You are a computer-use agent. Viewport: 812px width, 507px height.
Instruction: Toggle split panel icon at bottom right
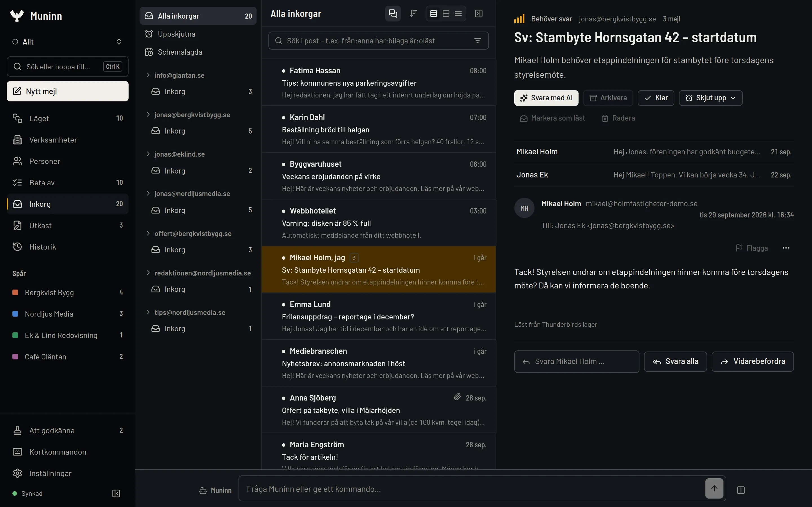click(741, 490)
